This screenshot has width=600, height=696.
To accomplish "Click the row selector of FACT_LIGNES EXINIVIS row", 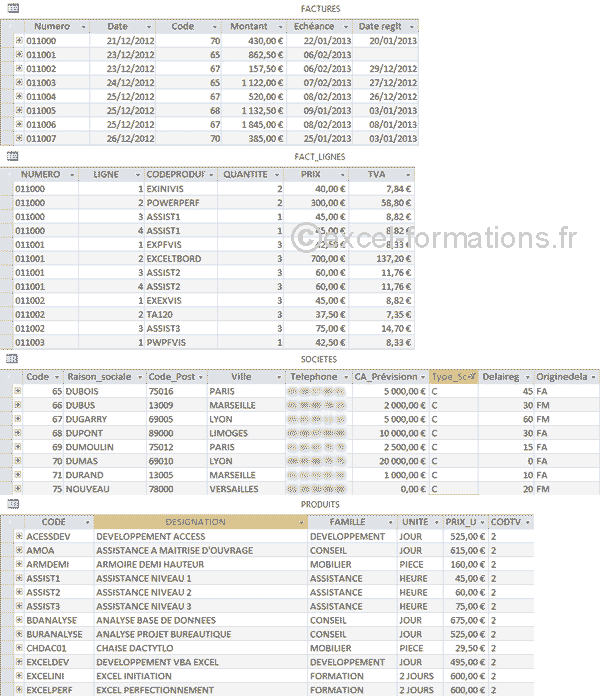I will coord(6,189).
